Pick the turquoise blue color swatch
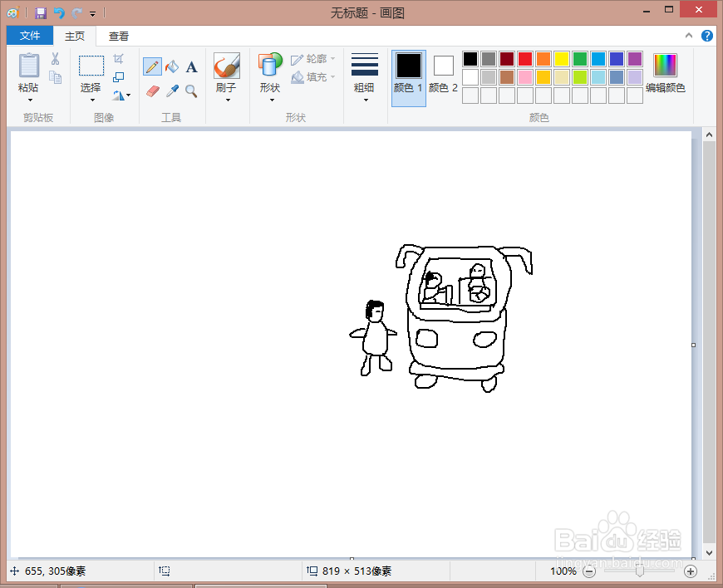Viewport: 723px width, 588px height. pos(598,59)
